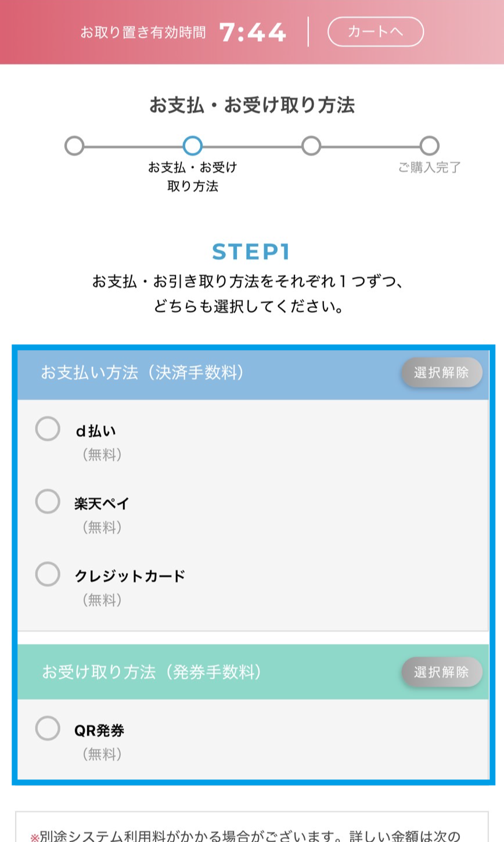Click the final ご購入完了 step circle
This screenshot has width=504, height=842.
click(x=429, y=146)
